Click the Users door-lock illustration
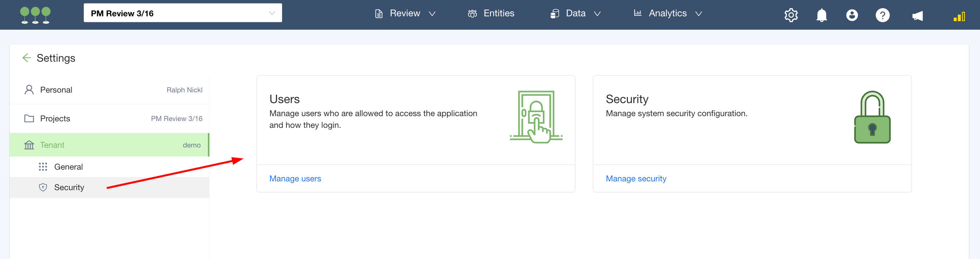The height and width of the screenshot is (259, 980). 536,117
